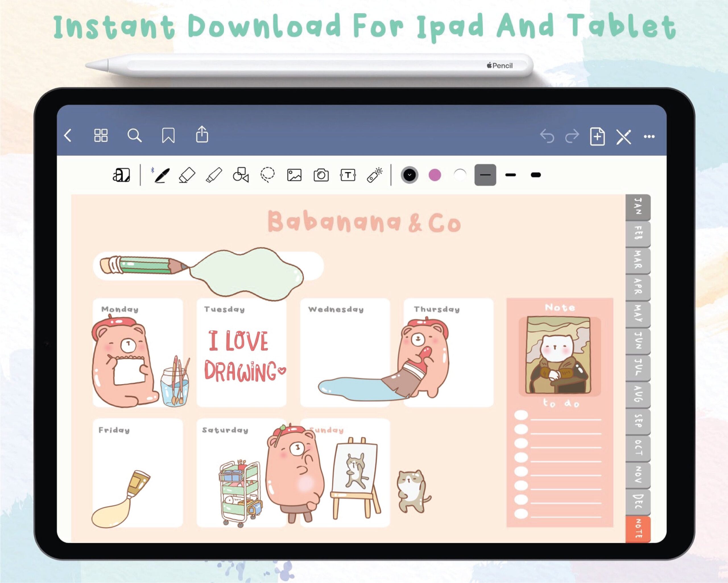728x583 pixels.
Task: Open the orange NOTE tab
Action: coord(638,529)
